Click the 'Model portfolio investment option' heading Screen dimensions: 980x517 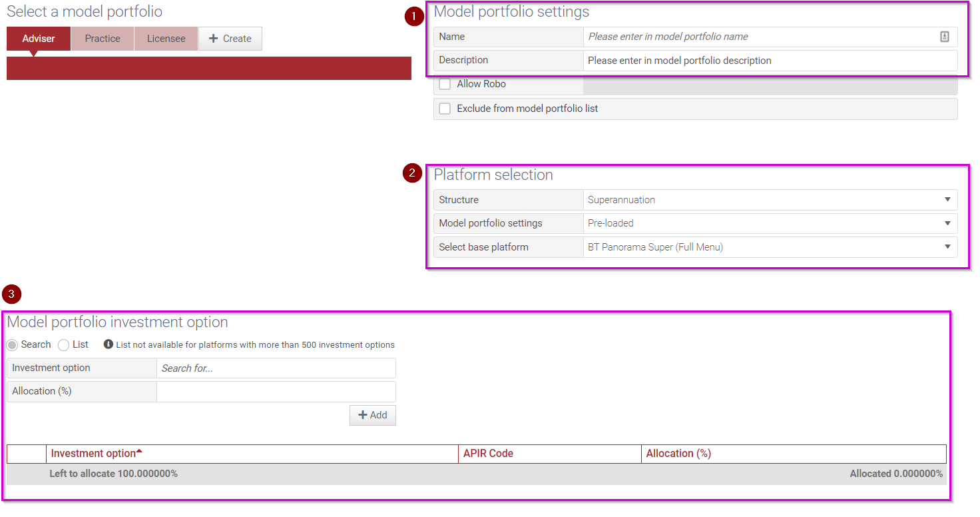coord(117,322)
